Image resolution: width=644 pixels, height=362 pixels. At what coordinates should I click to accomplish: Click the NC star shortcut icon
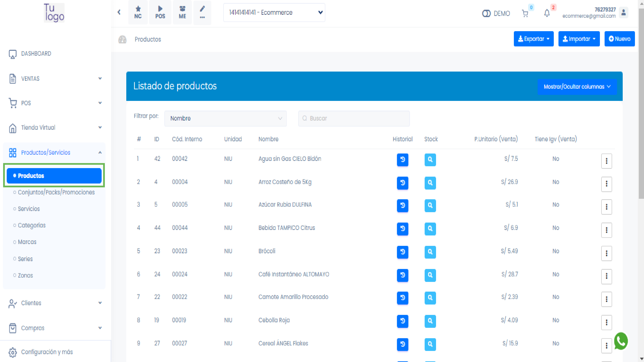point(138,12)
